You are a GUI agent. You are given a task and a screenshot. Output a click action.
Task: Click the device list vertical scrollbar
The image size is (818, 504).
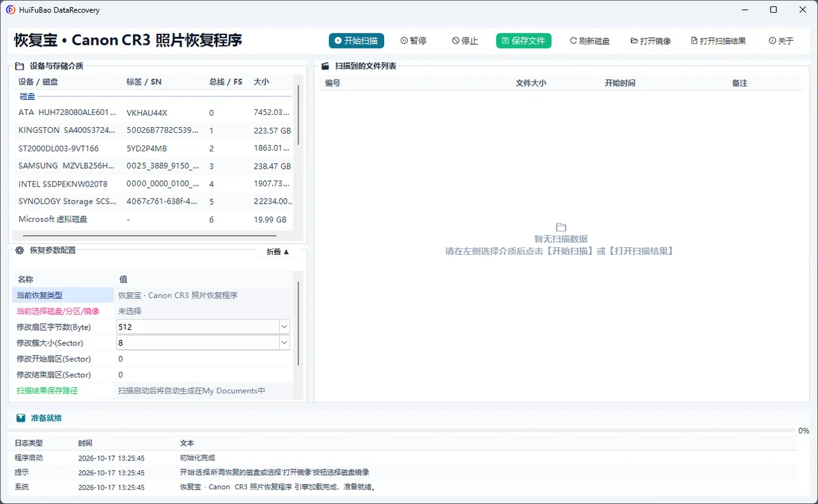coord(297,115)
